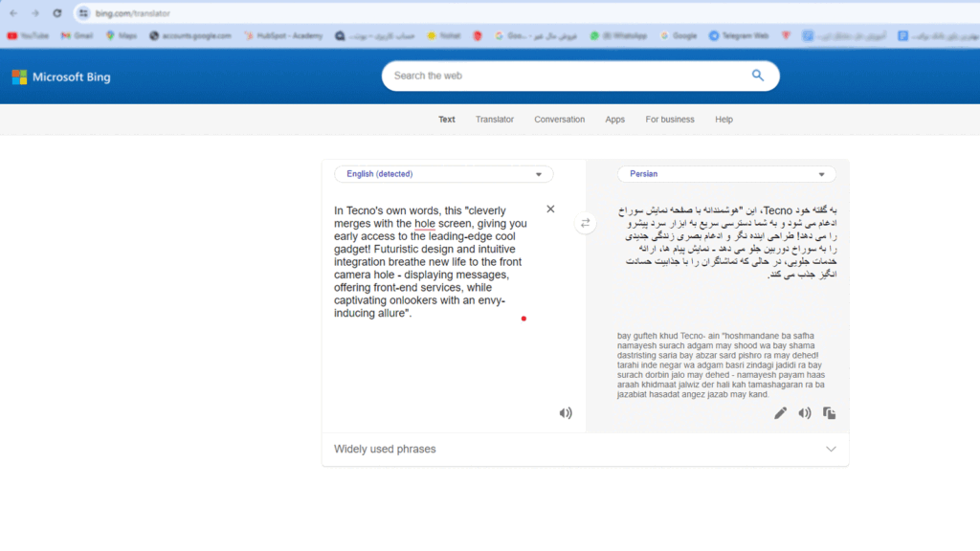Screen dimensions: 980x551
Task: Listen to the Persian translation via speaker icon
Action: click(x=805, y=412)
